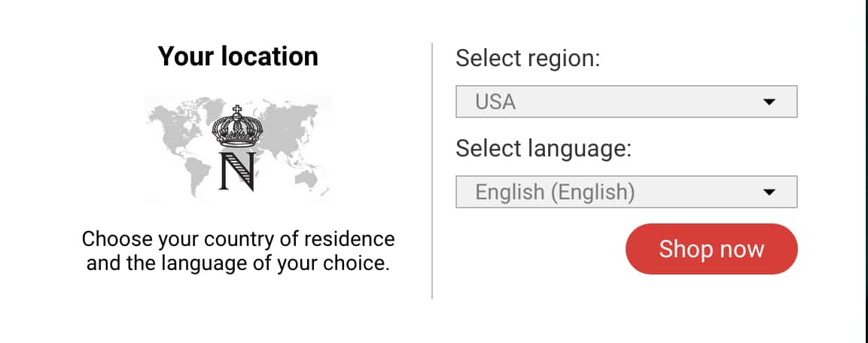Click the Select region label

pos(528,58)
